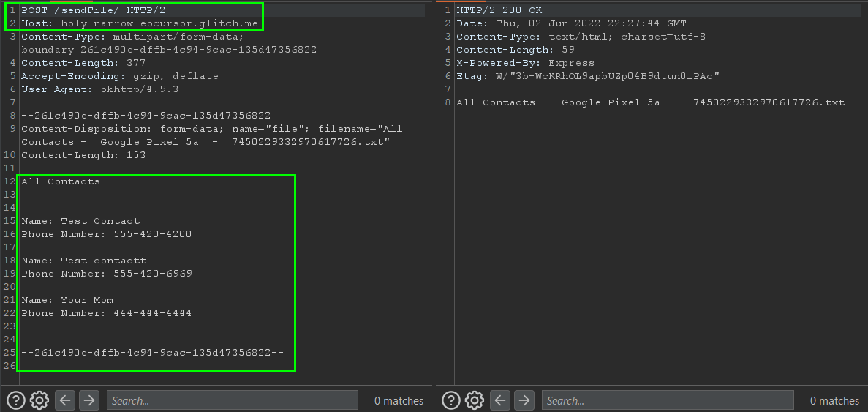Open help in the request panel
This screenshot has width=868, height=412.
[x=17, y=400]
